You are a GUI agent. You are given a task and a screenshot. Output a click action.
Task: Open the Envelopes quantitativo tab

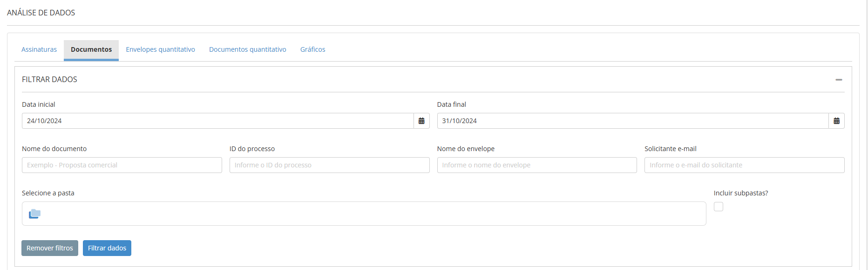[x=160, y=49]
